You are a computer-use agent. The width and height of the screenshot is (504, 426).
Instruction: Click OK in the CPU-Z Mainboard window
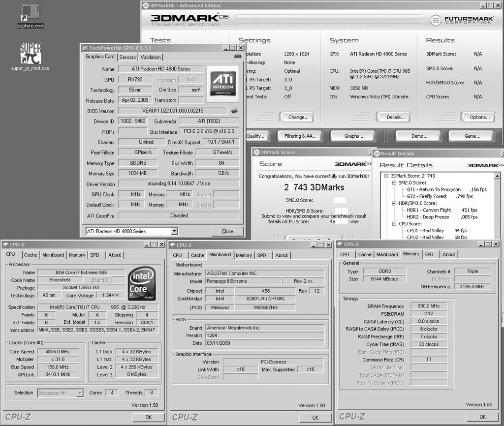pos(315,417)
